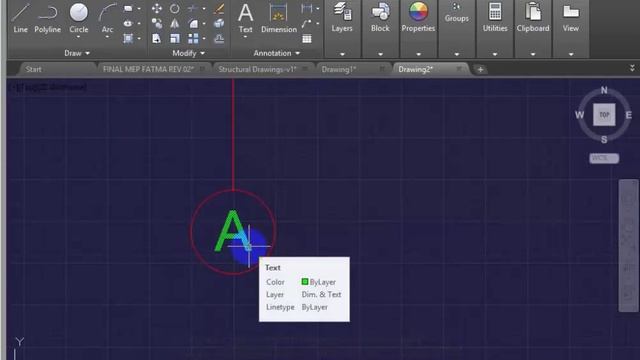Activate the Fillet tool
The image size is (640, 360).
pyautogui.click(x=193, y=24)
